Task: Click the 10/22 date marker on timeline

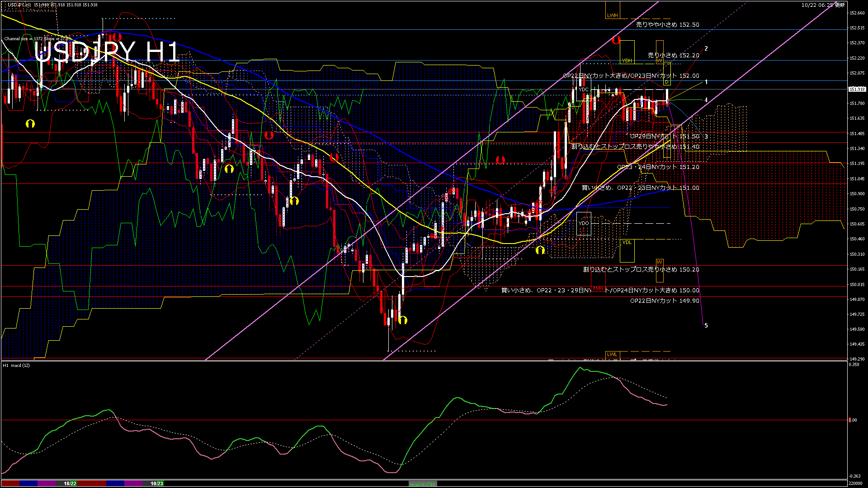Action: tap(70, 483)
